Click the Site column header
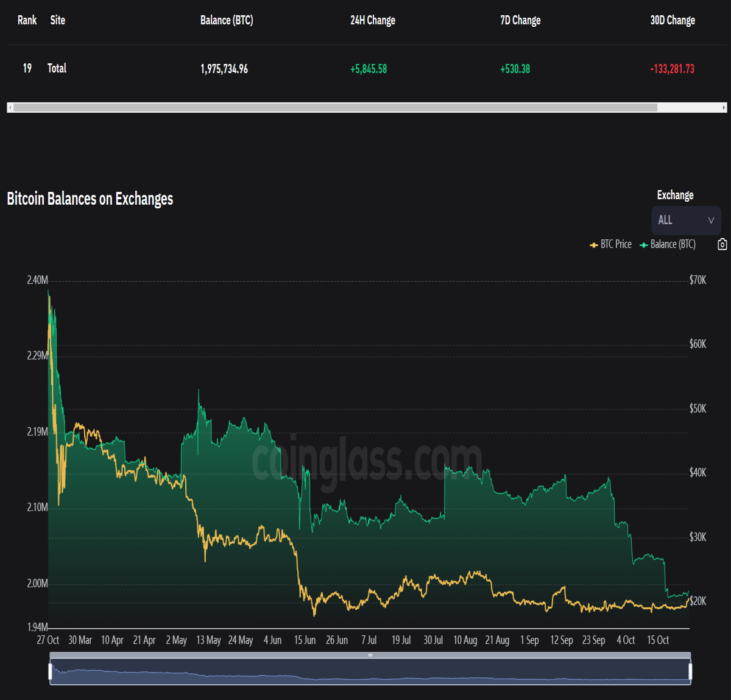 (58, 20)
